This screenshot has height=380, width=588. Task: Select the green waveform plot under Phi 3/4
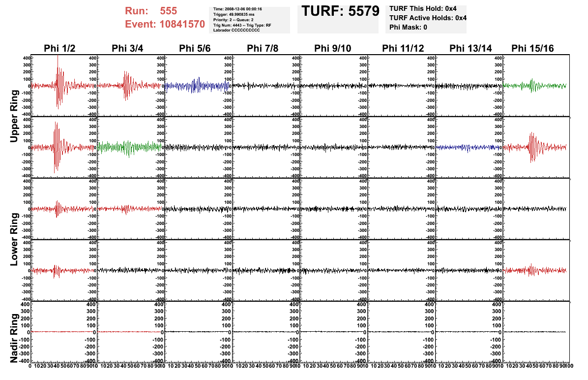tap(132, 147)
